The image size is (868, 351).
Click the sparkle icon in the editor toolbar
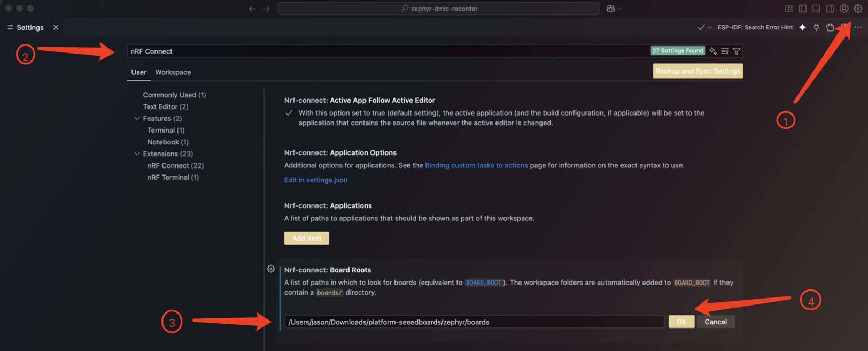[802, 27]
